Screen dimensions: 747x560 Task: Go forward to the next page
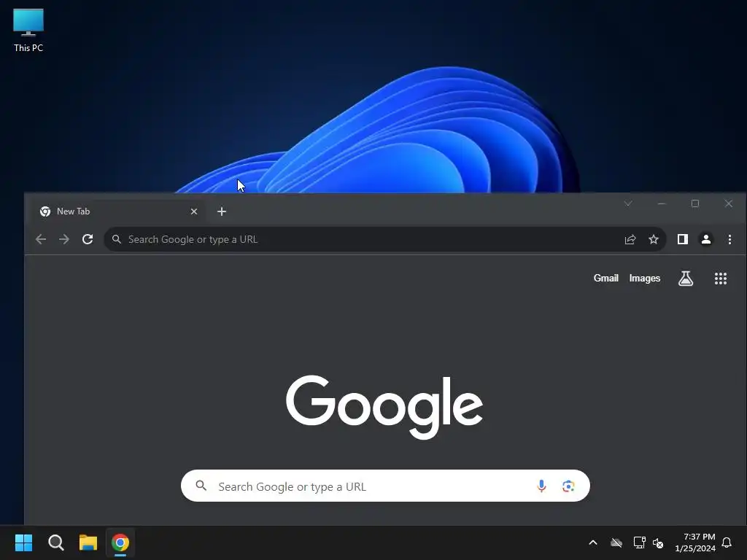point(64,239)
